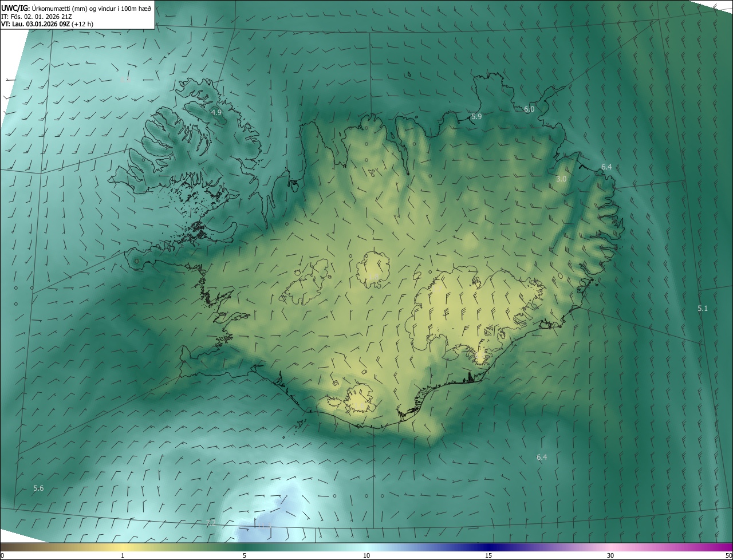Click the colorbar tick label 1
733x560 pixels.
point(123,555)
